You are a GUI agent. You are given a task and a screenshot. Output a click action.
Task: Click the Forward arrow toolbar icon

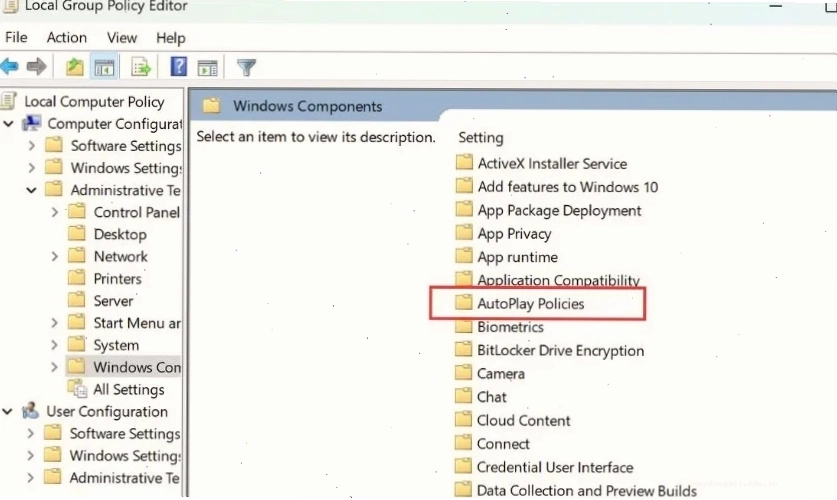pyautogui.click(x=36, y=67)
